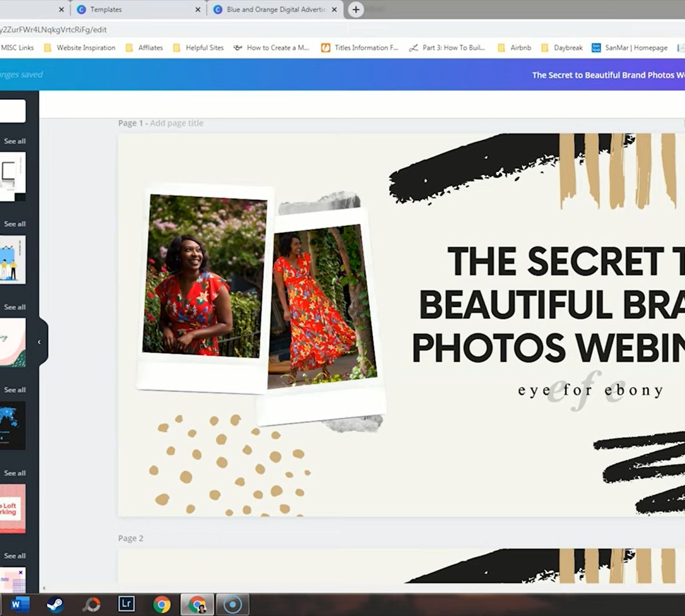
Task: Open the Helpful Sites bookmark folder
Action: pyautogui.click(x=198, y=48)
